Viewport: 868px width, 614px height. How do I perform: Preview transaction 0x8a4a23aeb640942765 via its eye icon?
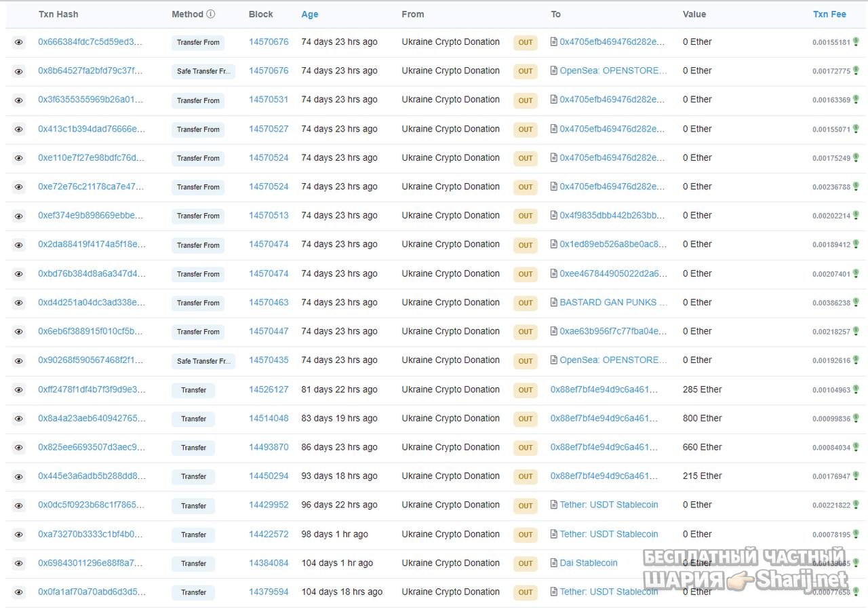(x=18, y=419)
